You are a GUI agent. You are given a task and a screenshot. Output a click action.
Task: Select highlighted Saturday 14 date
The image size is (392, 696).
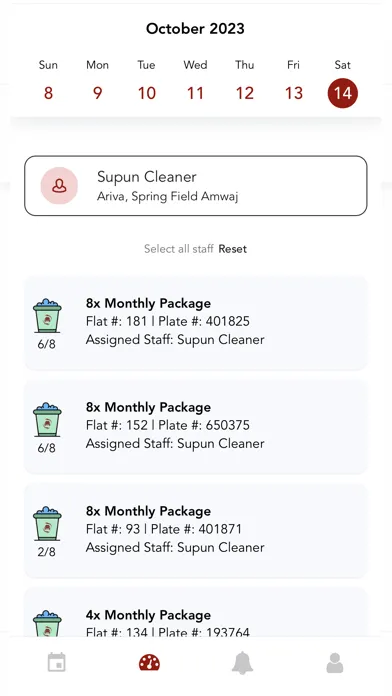coord(343,93)
